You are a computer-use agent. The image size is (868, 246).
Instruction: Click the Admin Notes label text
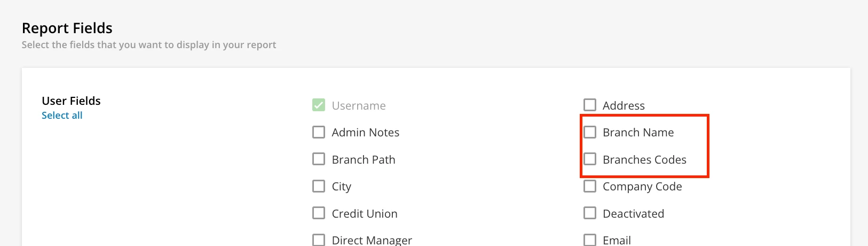365,133
